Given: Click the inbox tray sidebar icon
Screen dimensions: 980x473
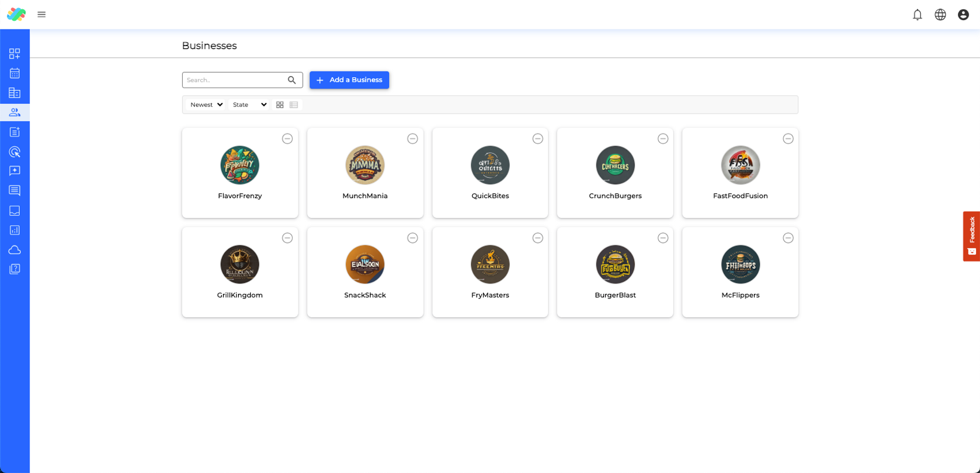Looking at the screenshot, I should 14,211.
